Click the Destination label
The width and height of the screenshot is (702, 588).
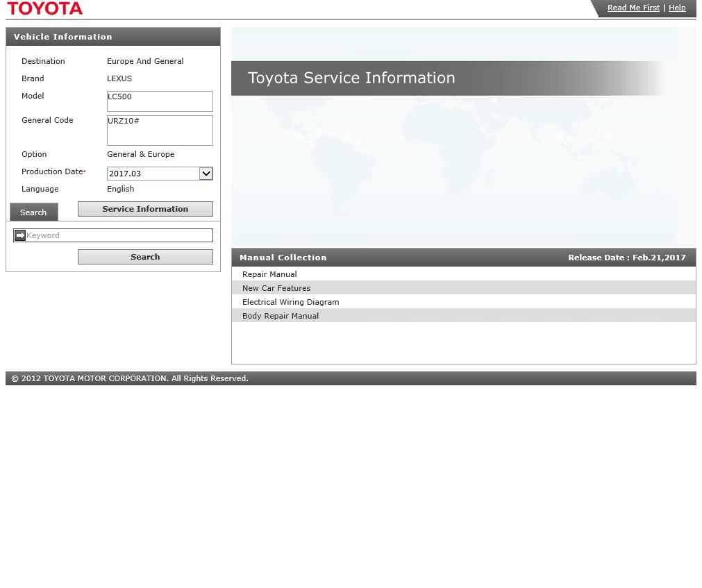43,61
